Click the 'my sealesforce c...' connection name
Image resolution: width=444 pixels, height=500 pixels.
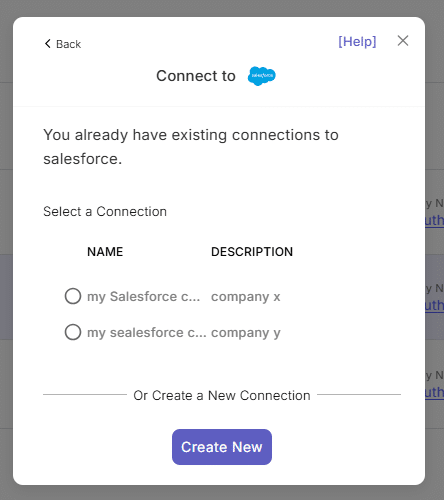point(147,332)
